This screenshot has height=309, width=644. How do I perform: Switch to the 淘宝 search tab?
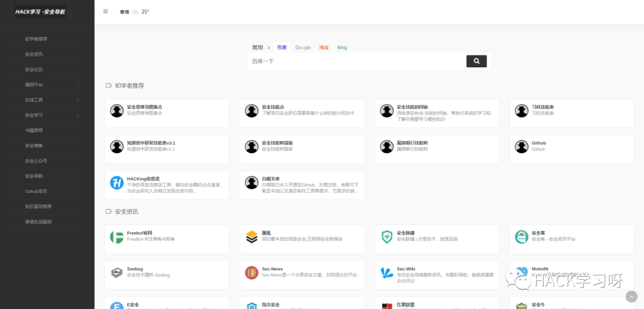[324, 48]
